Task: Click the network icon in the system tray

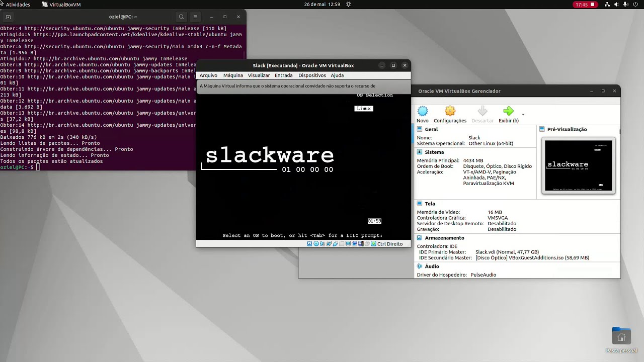Action: (x=607, y=5)
